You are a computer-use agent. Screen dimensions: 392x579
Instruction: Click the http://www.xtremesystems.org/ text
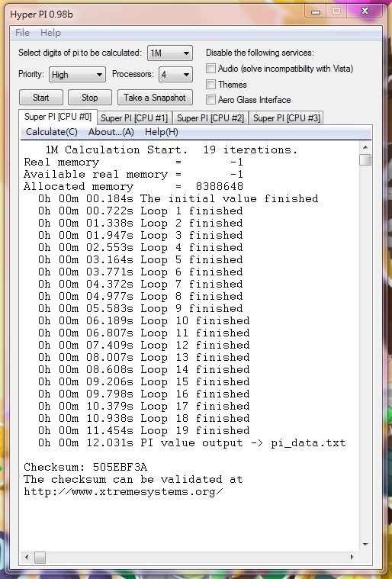click(x=124, y=492)
